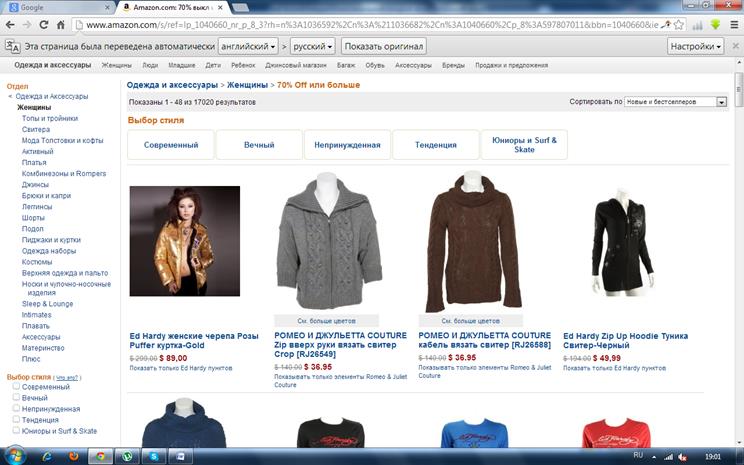Image resolution: width=744 pixels, height=465 pixels.
Task: Open the Сортировать по sort dropdown
Action: coord(676,102)
